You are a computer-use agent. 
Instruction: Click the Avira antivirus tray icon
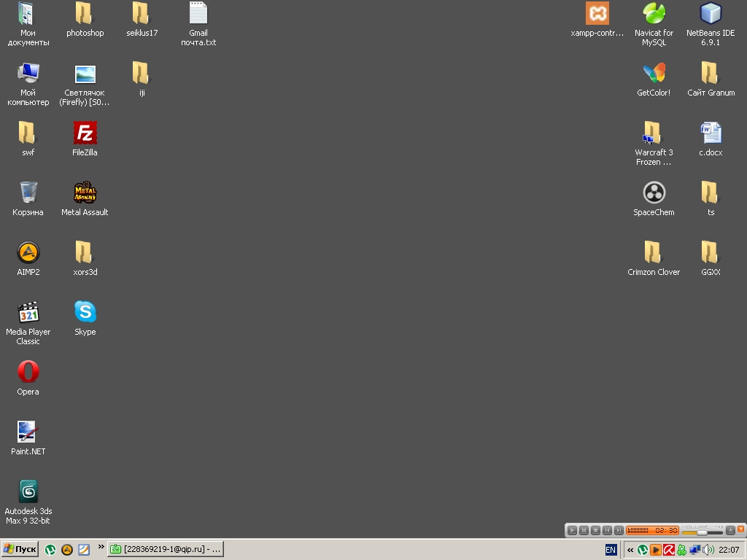(668, 550)
